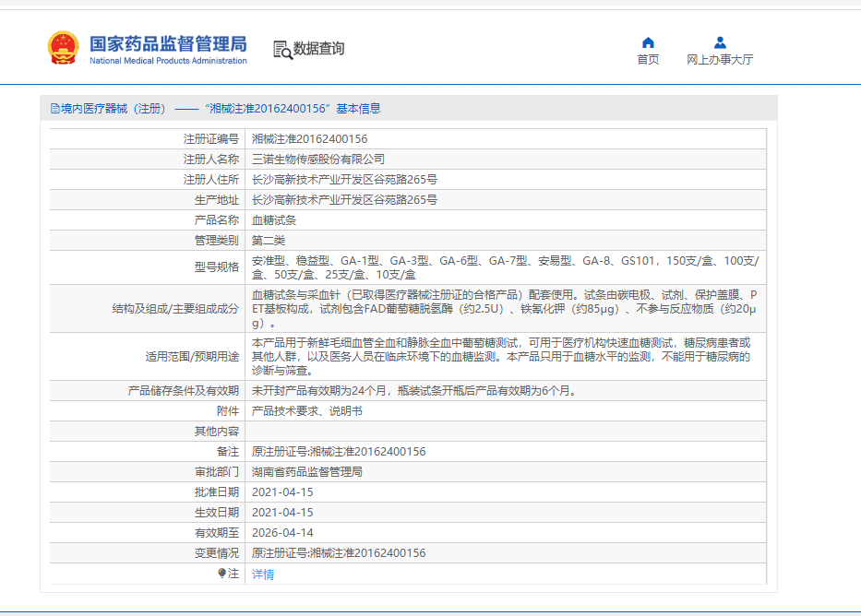Select model spec text starting 安准型
This screenshot has width=861, height=616.
(505, 267)
